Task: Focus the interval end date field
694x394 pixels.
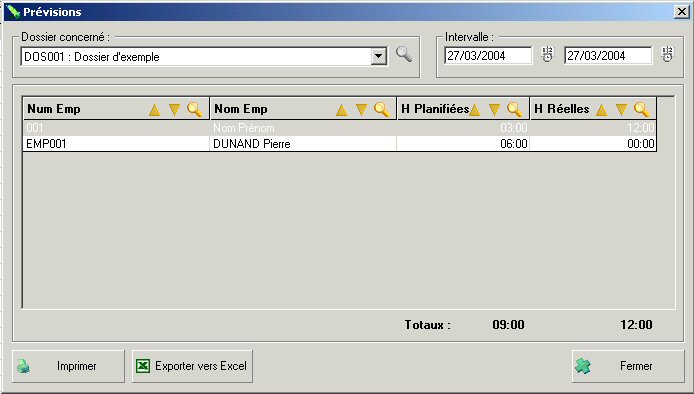Action: pos(608,56)
